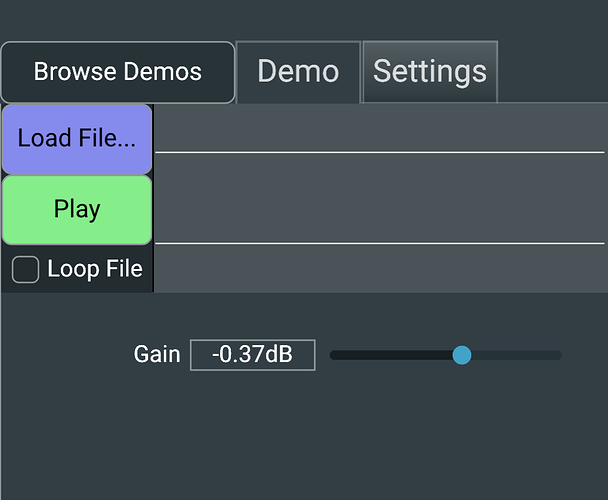This screenshot has width=608, height=500.
Task: Set gain to maximum at slider's right end
Action: pos(559,355)
